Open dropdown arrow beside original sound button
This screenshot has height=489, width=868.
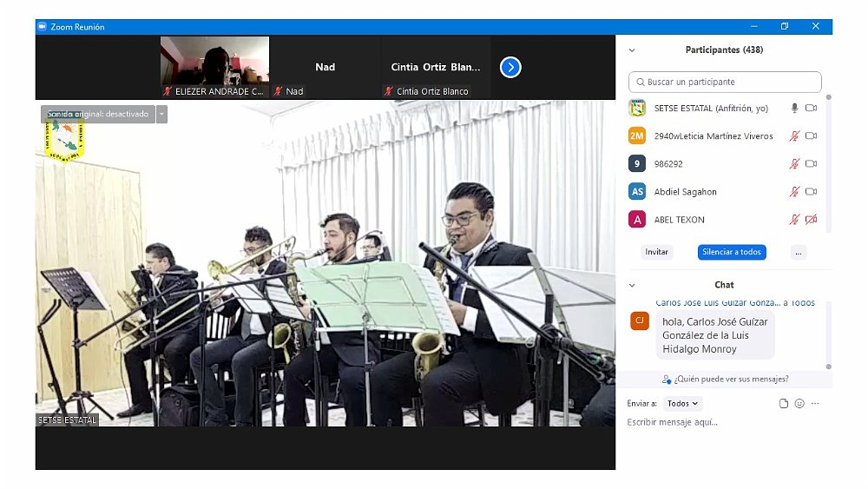click(161, 114)
